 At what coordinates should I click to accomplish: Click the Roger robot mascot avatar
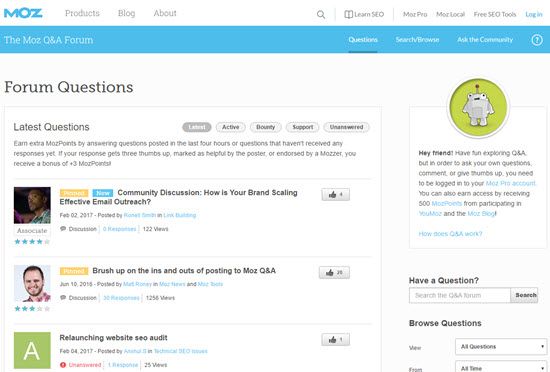(478, 107)
